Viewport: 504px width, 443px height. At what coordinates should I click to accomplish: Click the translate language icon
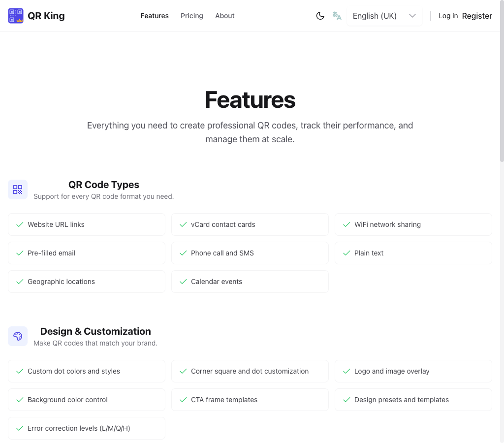coord(337,16)
